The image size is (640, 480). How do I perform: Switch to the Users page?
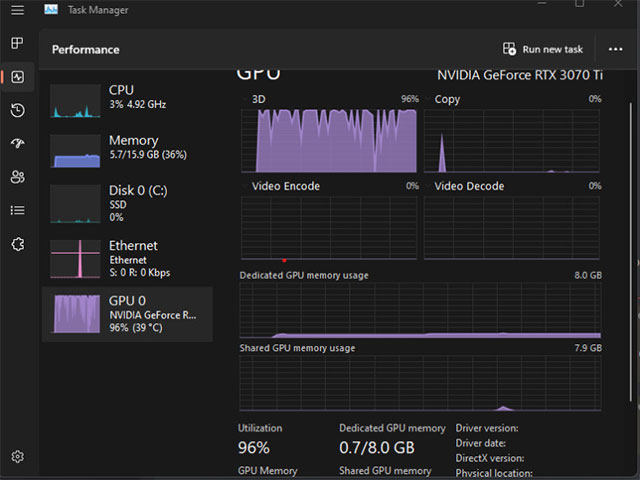point(17,177)
